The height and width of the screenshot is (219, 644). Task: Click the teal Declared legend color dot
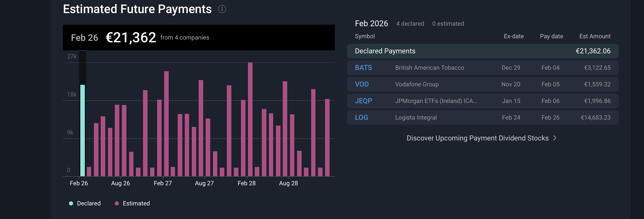(71, 203)
